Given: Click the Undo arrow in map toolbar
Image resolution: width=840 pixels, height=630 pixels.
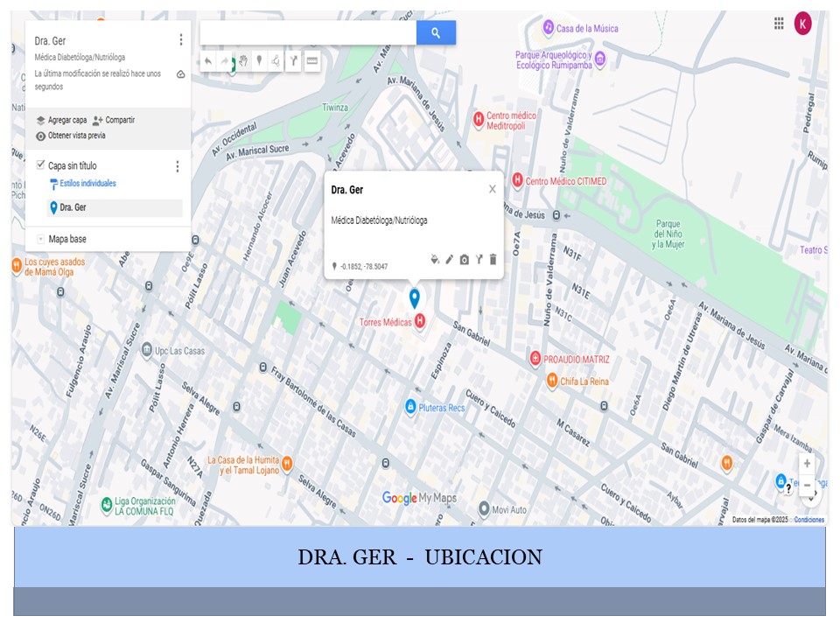Looking at the screenshot, I should pos(208,61).
